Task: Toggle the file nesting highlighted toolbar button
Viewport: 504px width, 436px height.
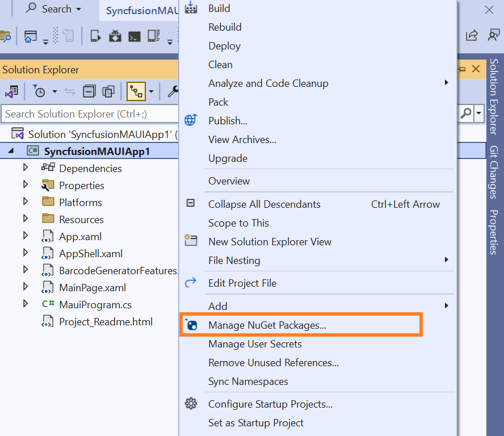Action: pyautogui.click(x=136, y=91)
